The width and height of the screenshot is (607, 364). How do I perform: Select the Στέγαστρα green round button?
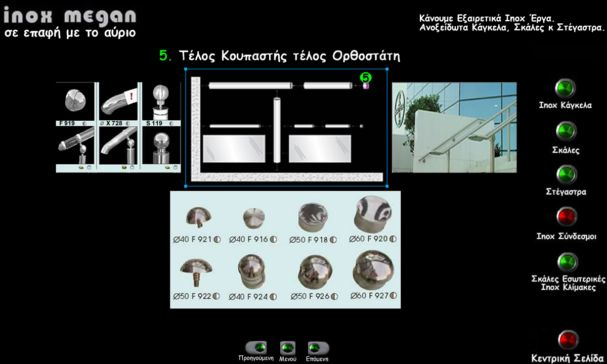coord(566,175)
